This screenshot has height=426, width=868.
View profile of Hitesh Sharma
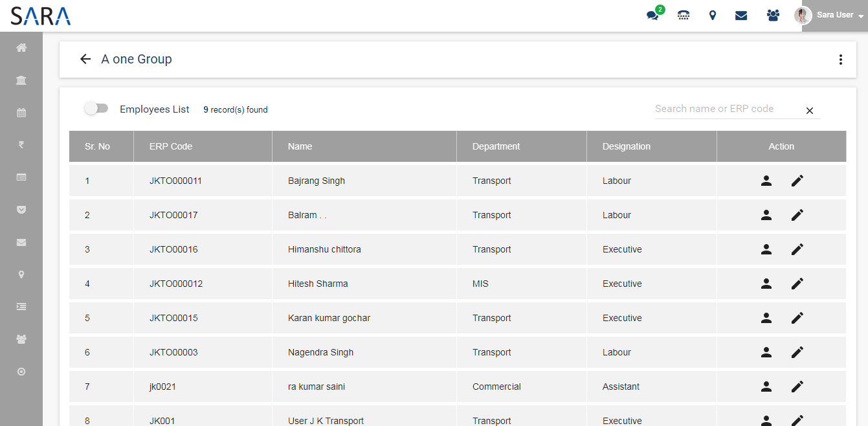click(766, 284)
